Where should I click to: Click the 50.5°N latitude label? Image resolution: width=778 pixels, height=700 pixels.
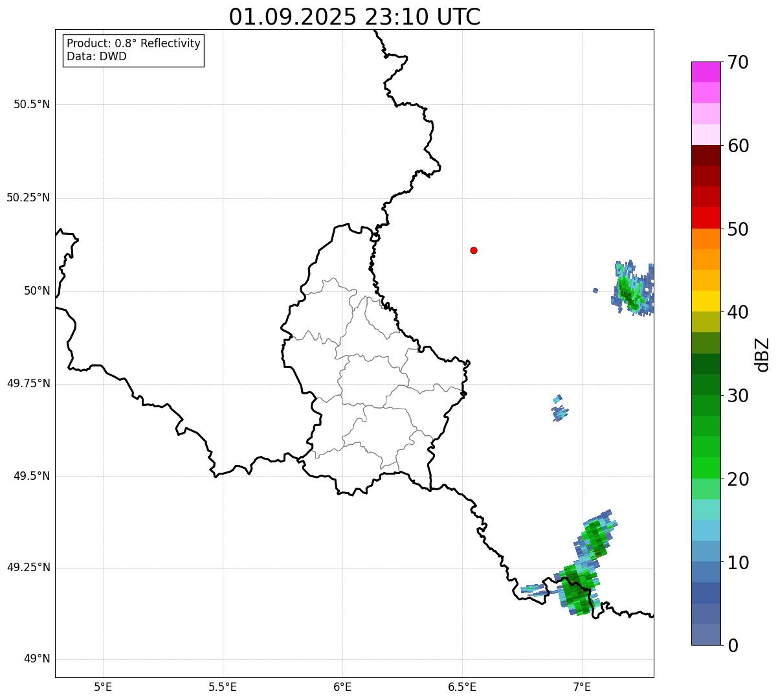32,104
